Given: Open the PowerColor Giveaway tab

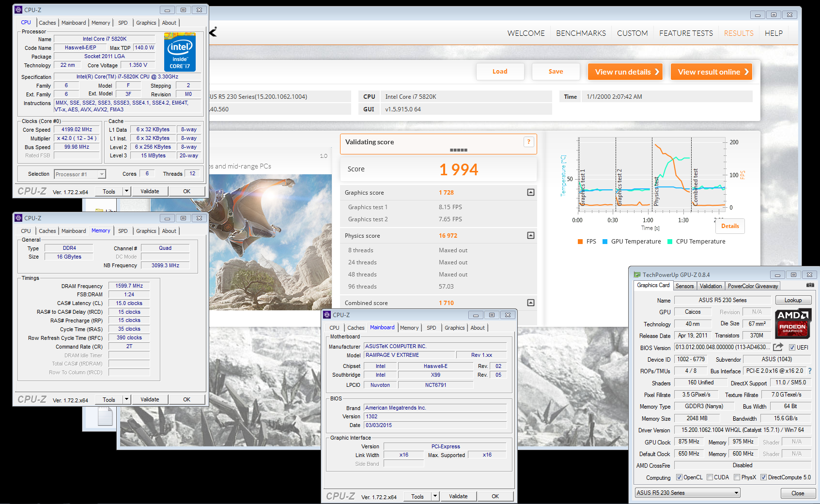Looking at the screenshot, I should (753, 286).
